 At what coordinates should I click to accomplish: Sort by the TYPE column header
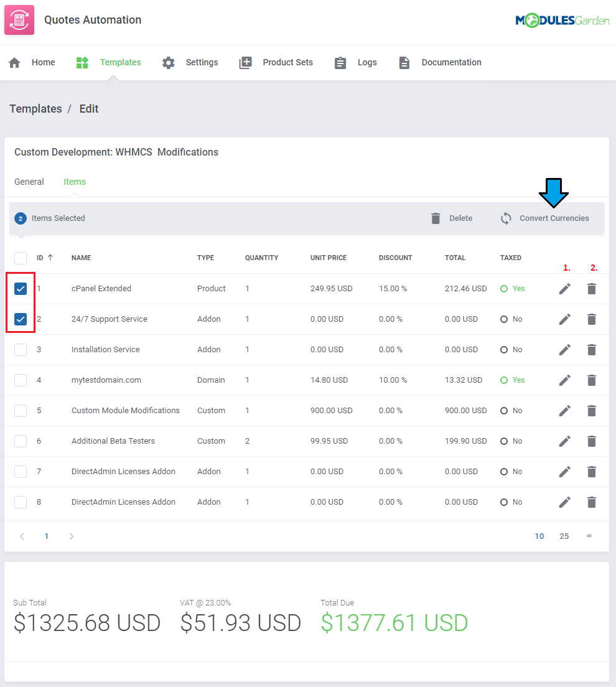tap(205, 258)
